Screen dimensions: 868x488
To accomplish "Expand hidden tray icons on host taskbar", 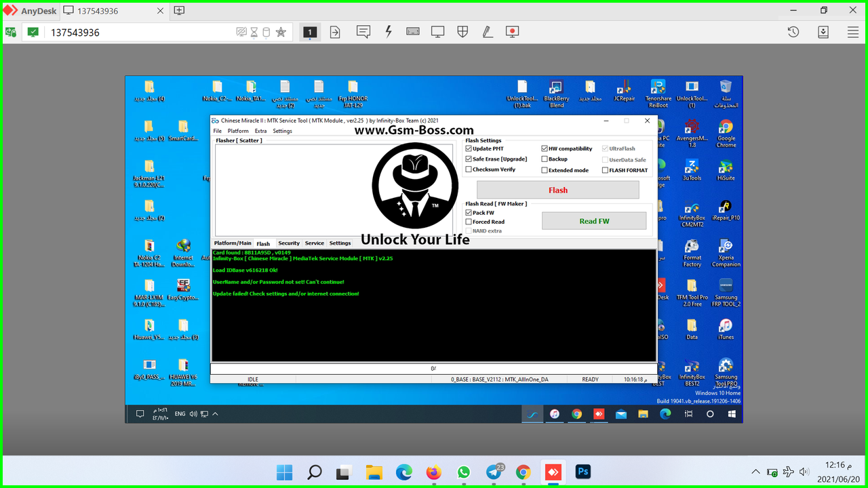I will click(x=755, y=472).
